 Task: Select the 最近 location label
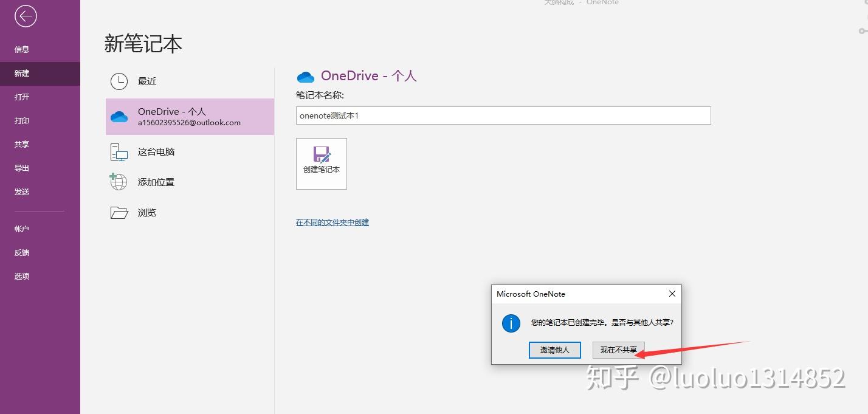[147, 81]
